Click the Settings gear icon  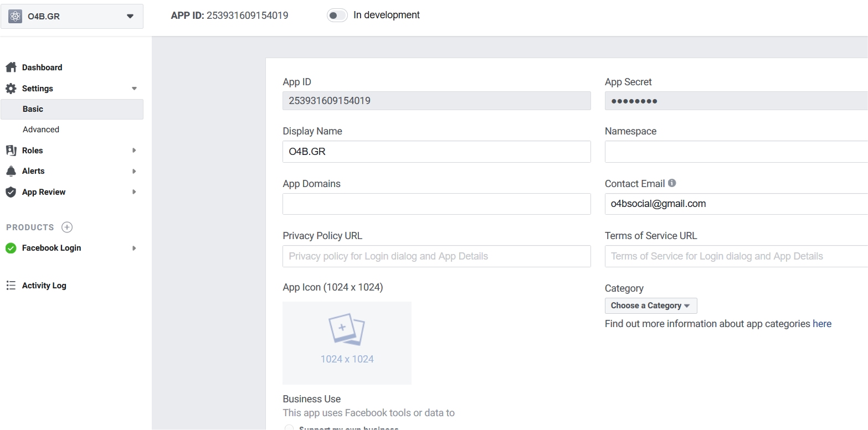point(11,89)
